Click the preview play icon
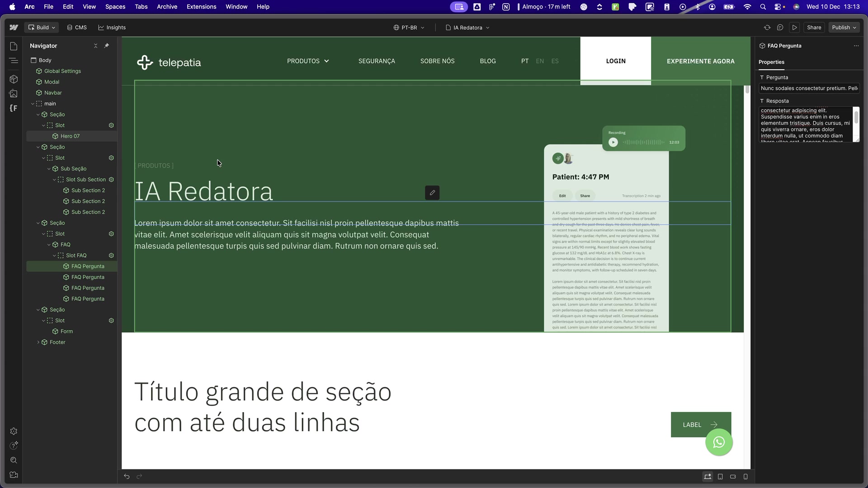Screen dimensions: 868x488 click(794, 28)
